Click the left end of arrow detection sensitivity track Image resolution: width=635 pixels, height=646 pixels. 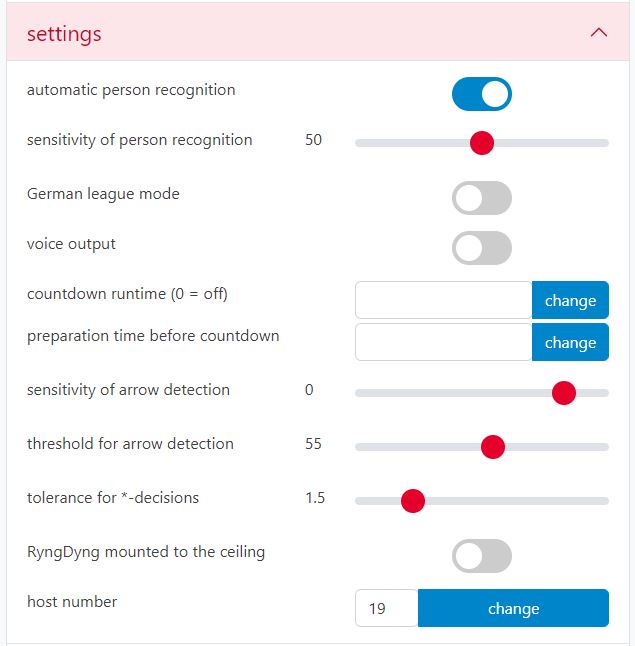pyautogui.click(x=360, y=393)
